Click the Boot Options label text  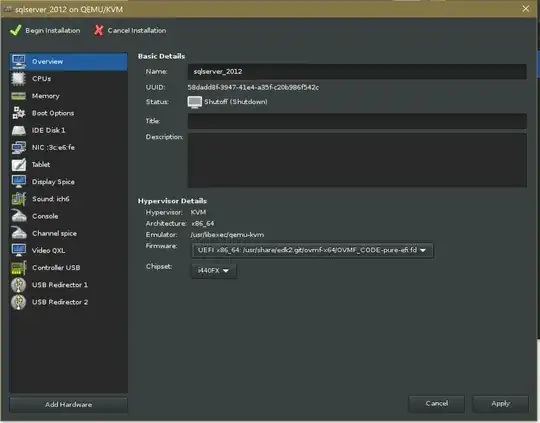click(x=53, y=113)
